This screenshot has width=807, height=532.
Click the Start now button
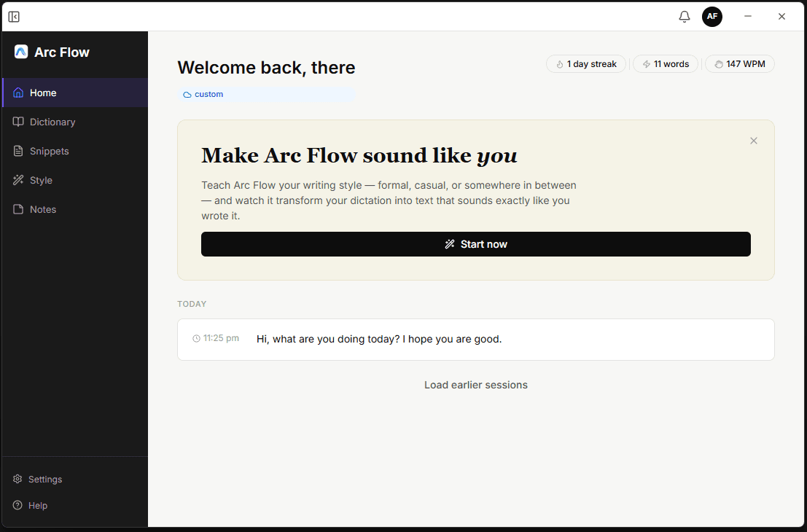[475, 244]
